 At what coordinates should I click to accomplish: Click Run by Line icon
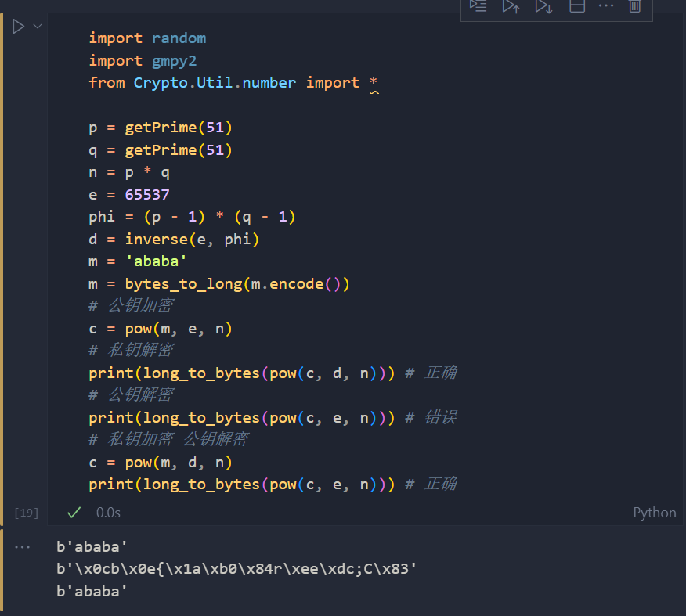478,6
